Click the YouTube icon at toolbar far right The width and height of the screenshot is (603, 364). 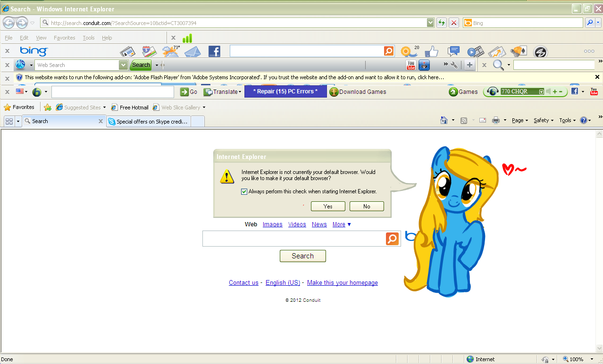pos(594,91)
